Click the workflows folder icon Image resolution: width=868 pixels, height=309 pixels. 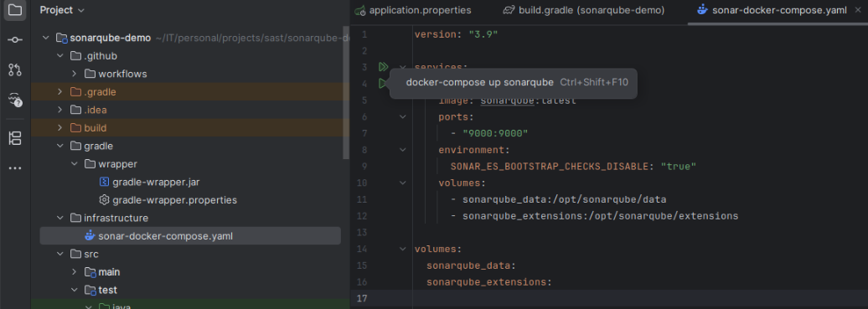tap(90, 74)
